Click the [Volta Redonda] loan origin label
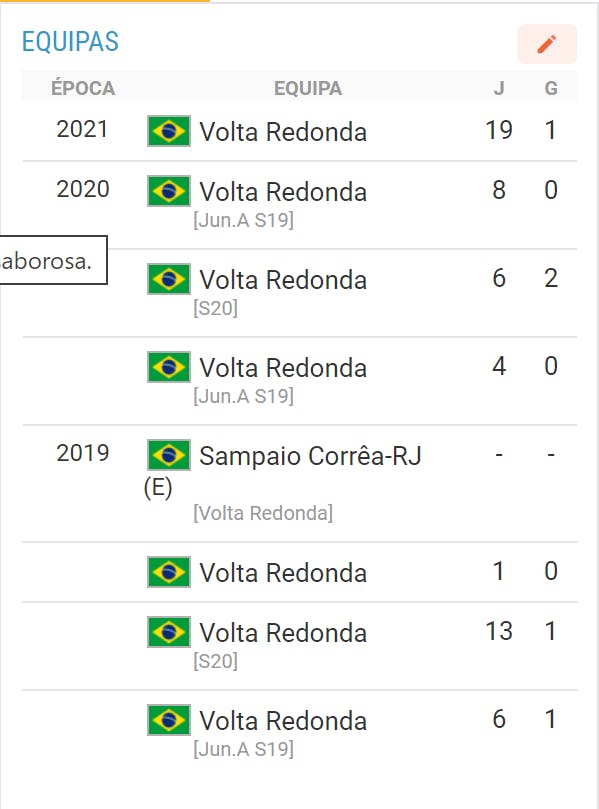 [263, 513]
